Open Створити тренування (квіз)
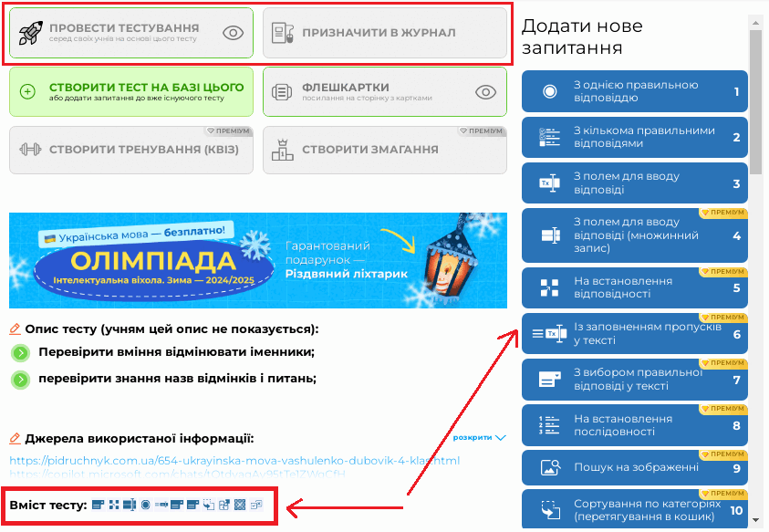Viewport: 769px width, 532px height. click(x=131, y=150)
